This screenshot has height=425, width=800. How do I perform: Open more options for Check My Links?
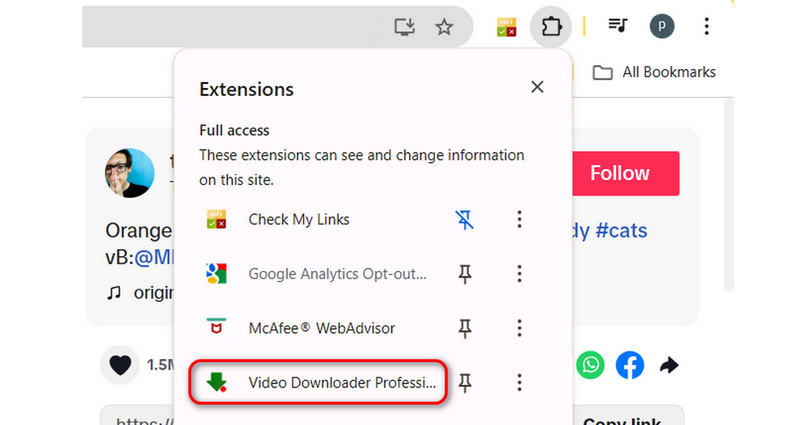tap(519, 219)
